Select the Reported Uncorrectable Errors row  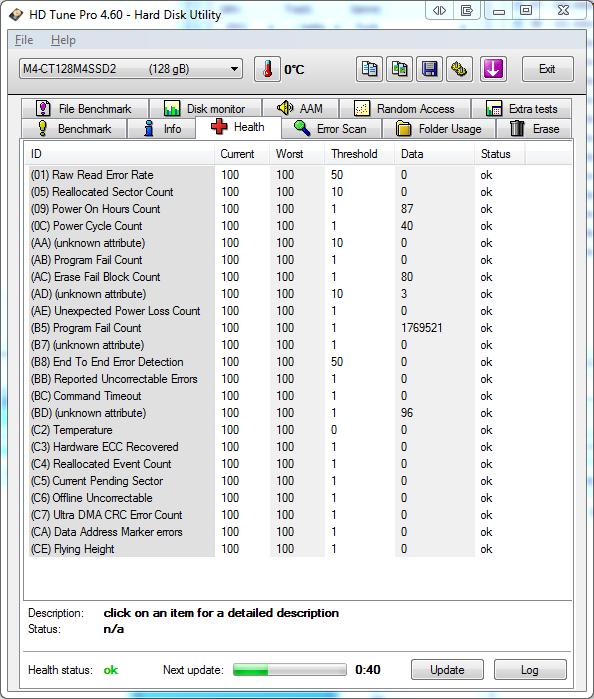(277, 378)
